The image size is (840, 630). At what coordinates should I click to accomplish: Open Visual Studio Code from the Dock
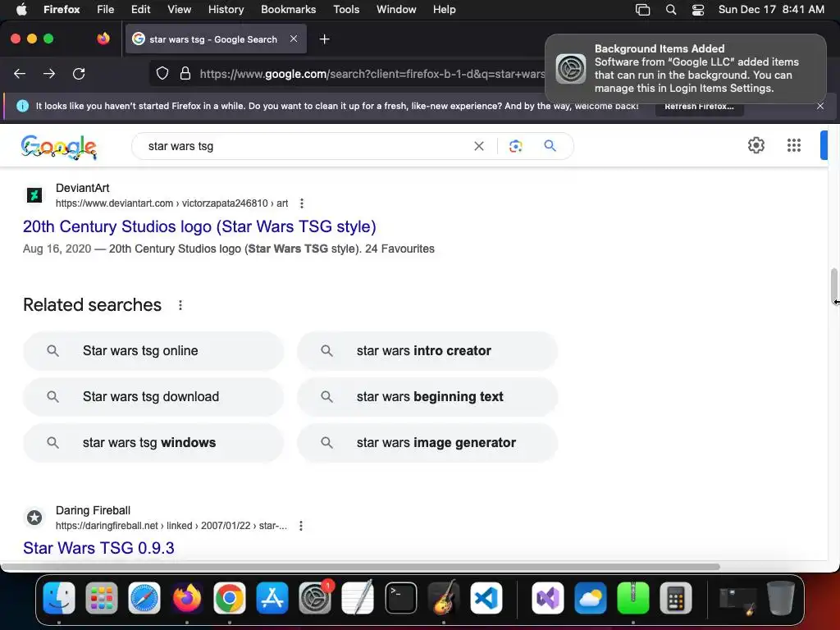click(486, 598)
